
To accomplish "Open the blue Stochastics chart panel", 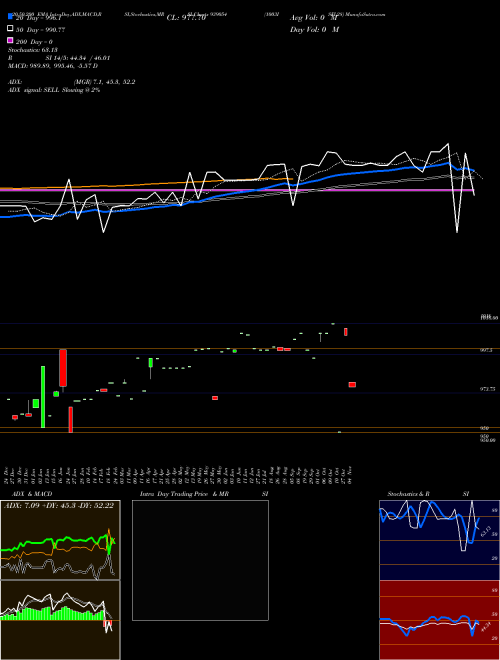I will [439, 540].
